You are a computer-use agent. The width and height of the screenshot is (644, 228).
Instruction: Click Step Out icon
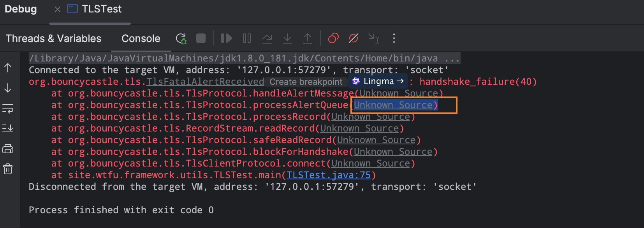(308, 39)
